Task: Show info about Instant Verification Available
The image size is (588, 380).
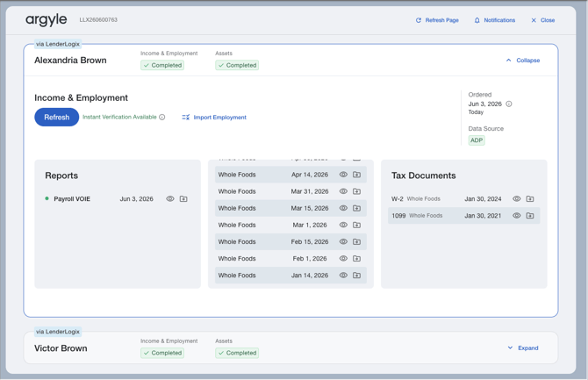Action: (162, 117)
